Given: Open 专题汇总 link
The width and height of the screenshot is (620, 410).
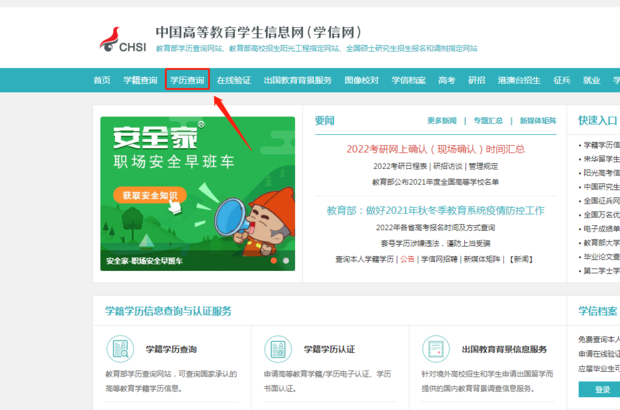Looking at the screenshot, I should (488, 121).
